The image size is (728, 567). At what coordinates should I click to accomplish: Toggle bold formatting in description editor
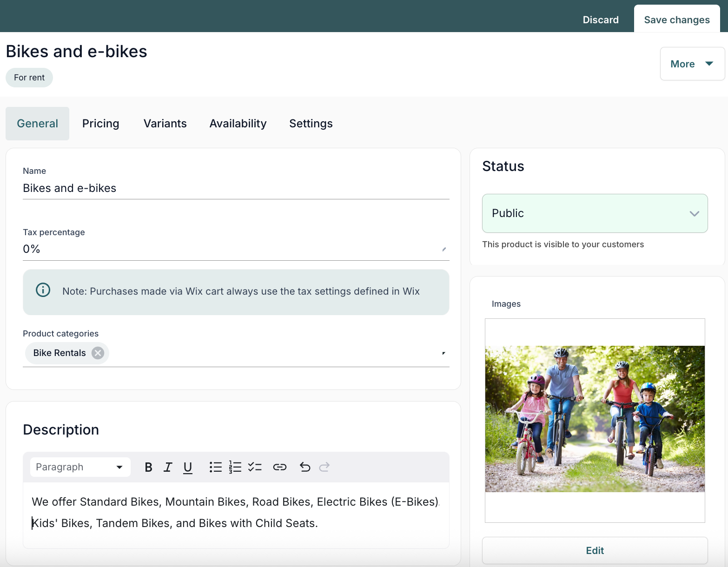coord(148,467)
